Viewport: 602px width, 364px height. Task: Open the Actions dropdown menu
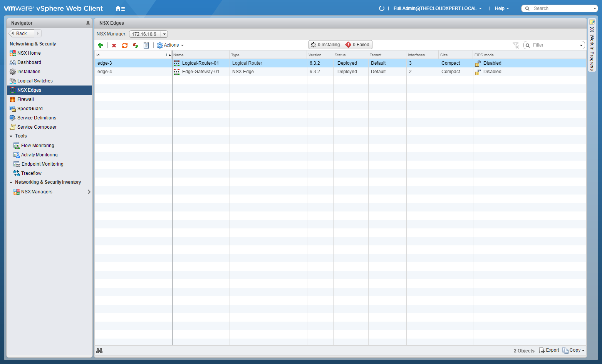pos(171,45)
